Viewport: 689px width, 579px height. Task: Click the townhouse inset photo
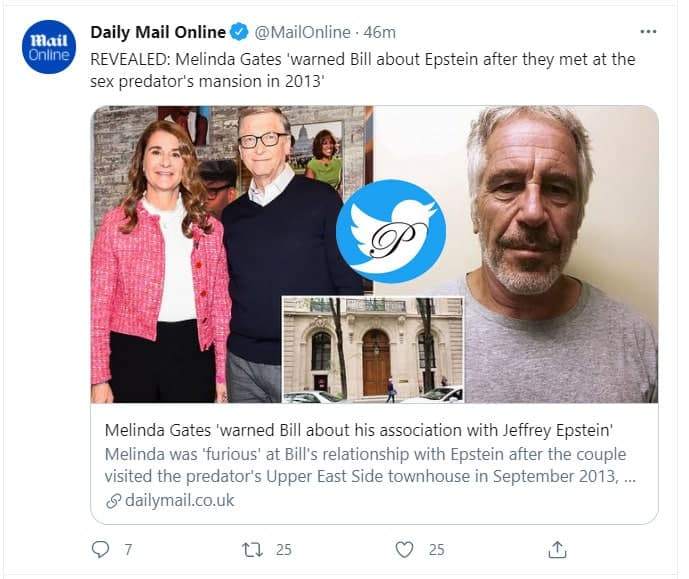[373, 350]
